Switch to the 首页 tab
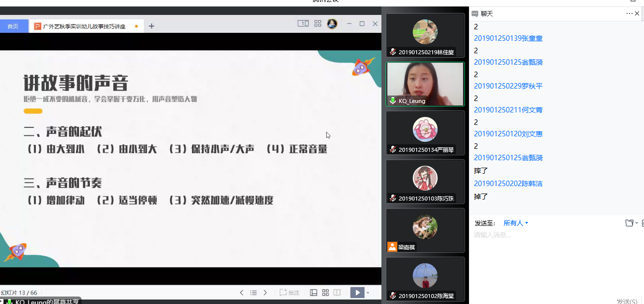644x304 pixels. [x=14, y=25]
